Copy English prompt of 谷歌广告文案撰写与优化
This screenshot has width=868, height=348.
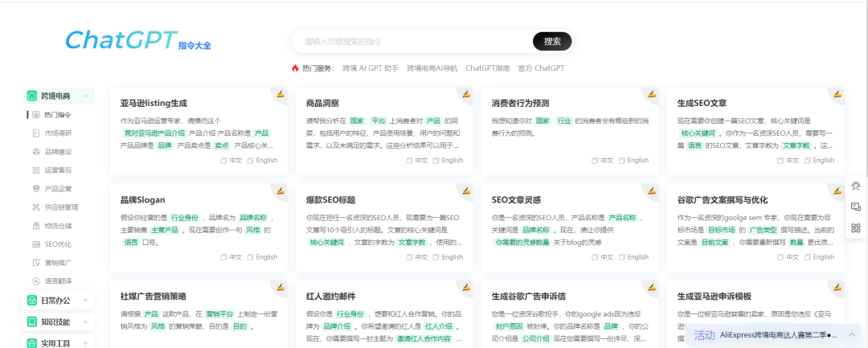click(x=819, y=257)
